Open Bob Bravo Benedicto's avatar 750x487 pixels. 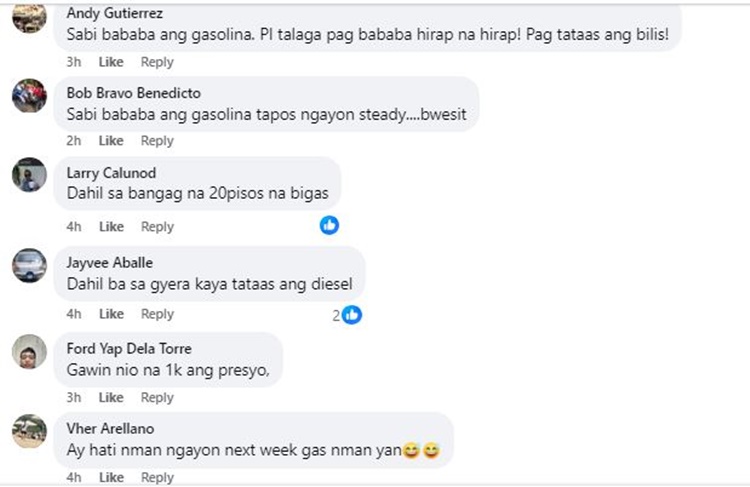click(29, 96)
